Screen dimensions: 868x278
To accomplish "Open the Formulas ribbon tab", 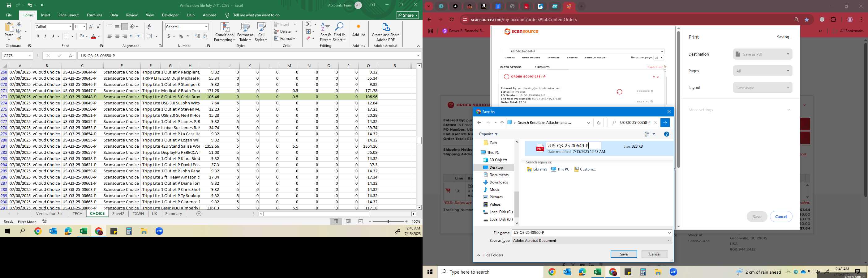I will tap(94, 15).
